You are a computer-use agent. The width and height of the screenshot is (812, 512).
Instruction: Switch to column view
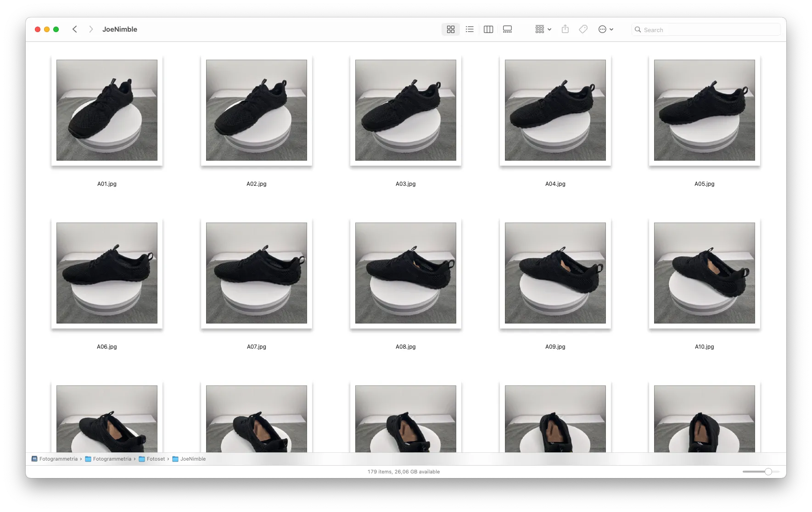click(x=488, y=29)
